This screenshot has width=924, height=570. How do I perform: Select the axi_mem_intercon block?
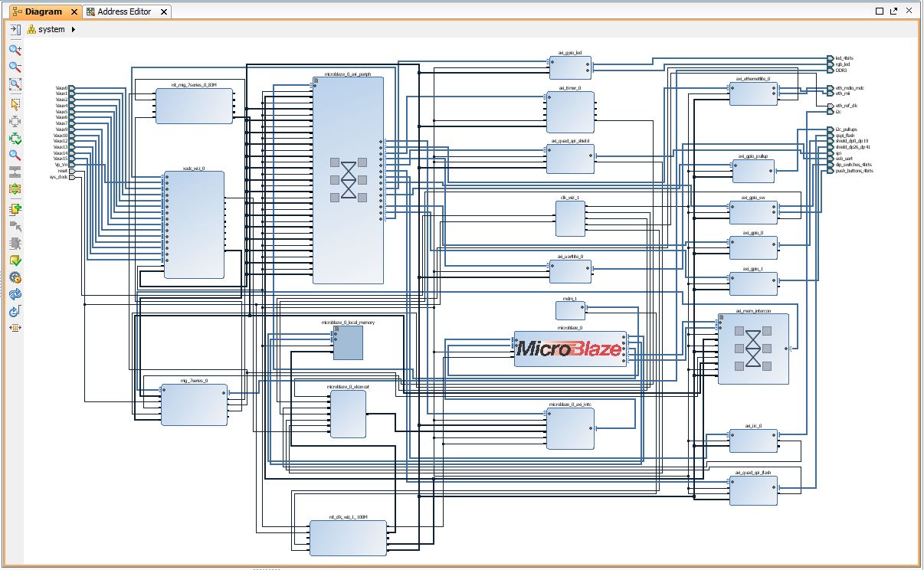coord(753,349)
